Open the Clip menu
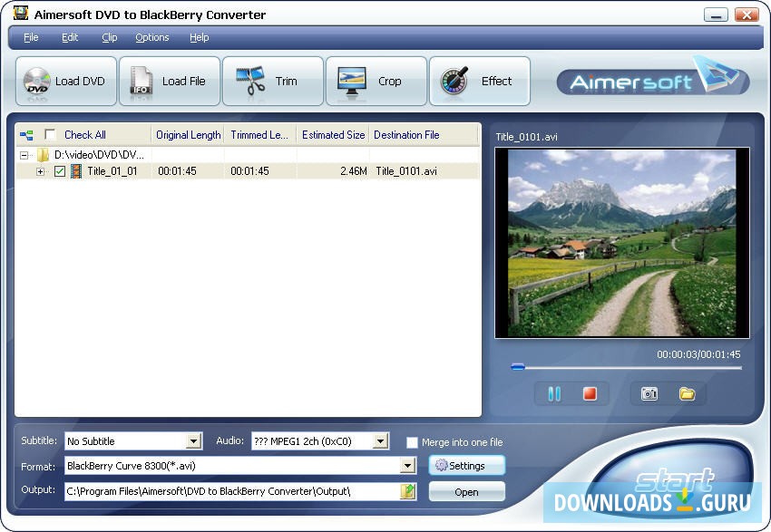This screenshot has height=532, width=771. (109, 37)
